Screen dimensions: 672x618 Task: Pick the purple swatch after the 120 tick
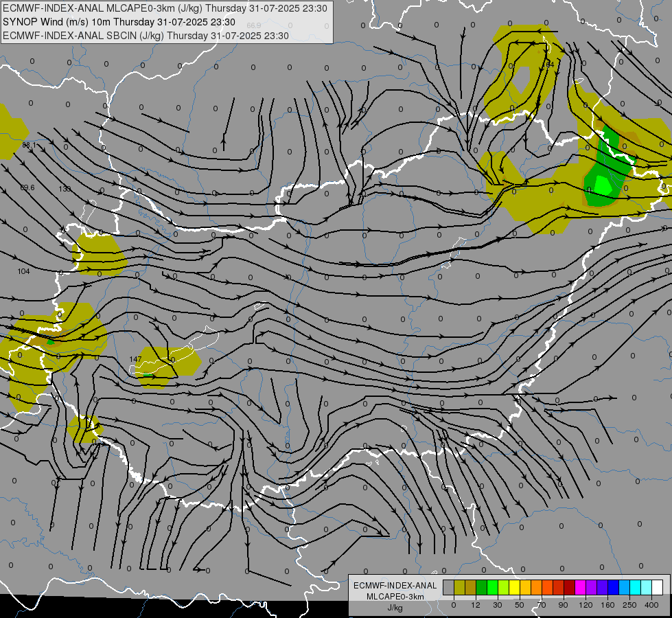click(x=592, y=587)
